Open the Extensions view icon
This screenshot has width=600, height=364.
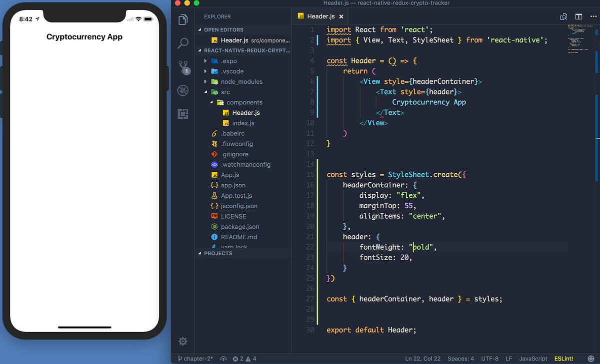tap(182, 114)
